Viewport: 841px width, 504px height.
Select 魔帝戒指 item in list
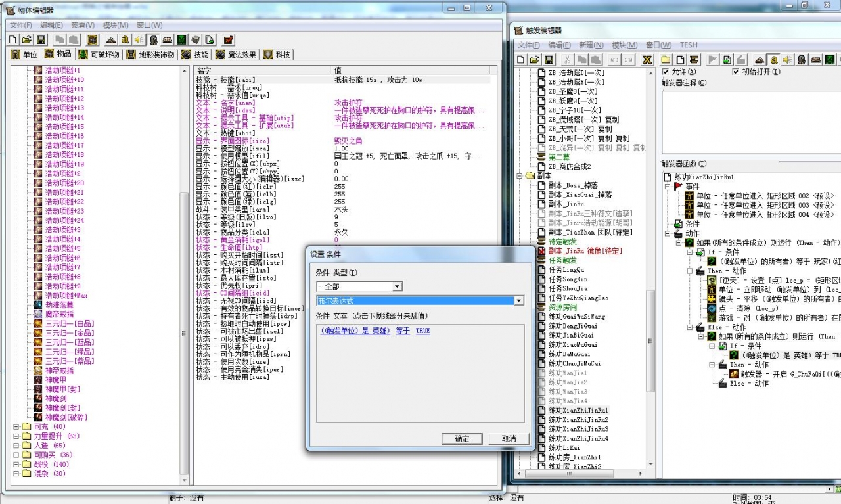pos(59,314)
